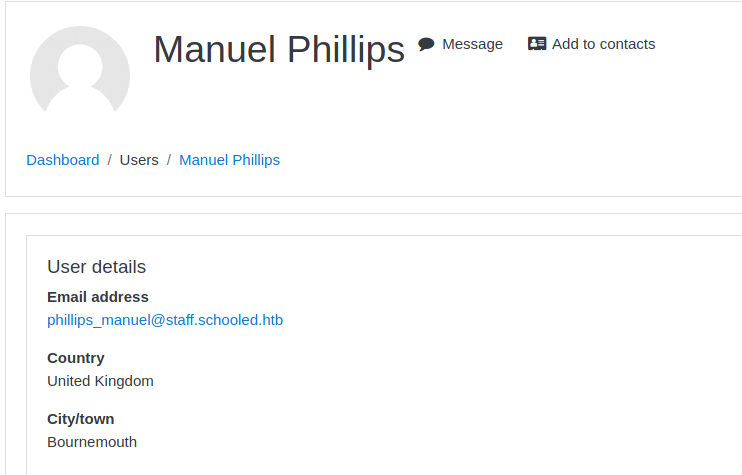Click the Users breadcrumb item
The width and height of the screenshot is (742, 475).
point(139,160)
